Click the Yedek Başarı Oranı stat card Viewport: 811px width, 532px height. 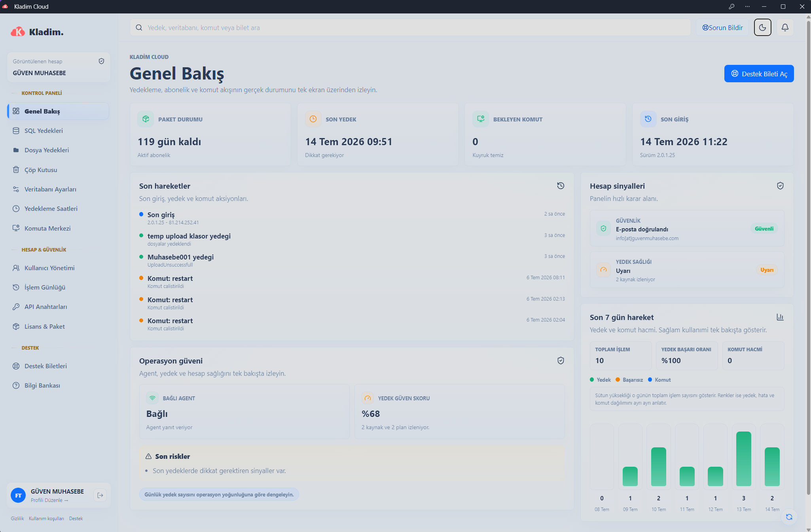click(x=686, y=356)
